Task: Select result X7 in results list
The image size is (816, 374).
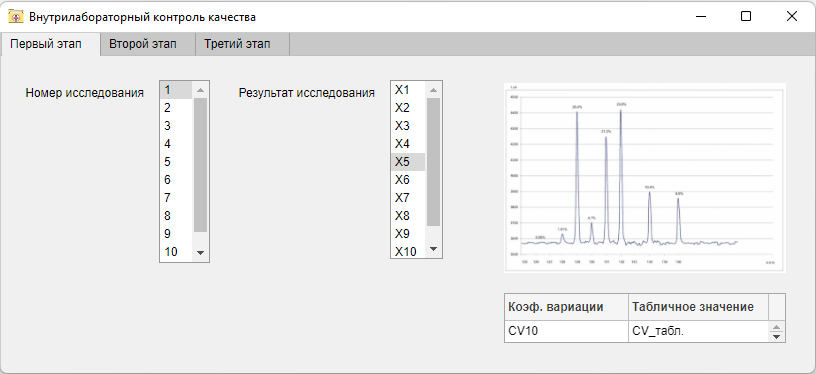Action: click(408, 198)
